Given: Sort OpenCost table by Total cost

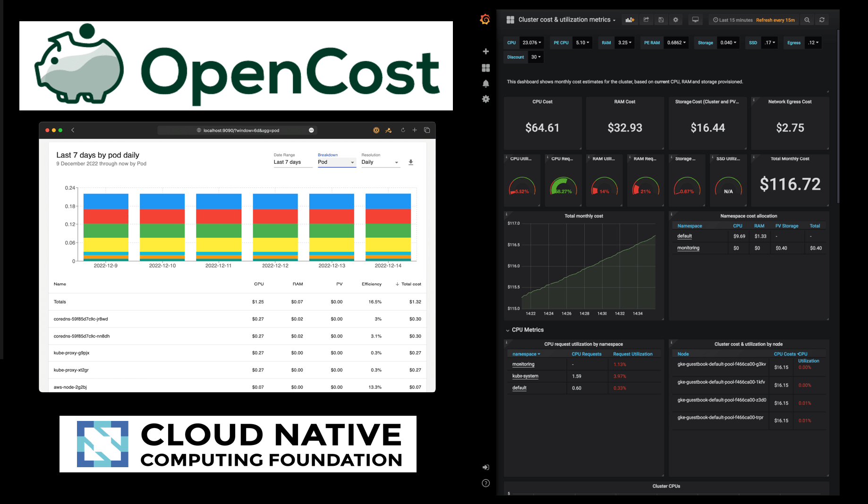Looking at the screenshot, I should point(408,284).
